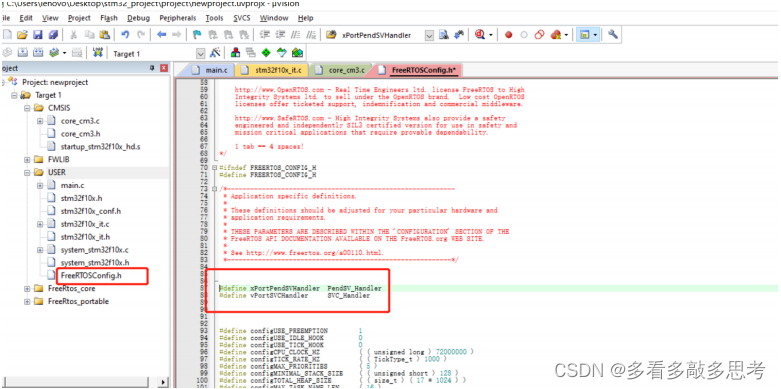Select FreeRTOSConfig.h in the project tree
The width and height of the screenshot is (781, 389).
91,275
